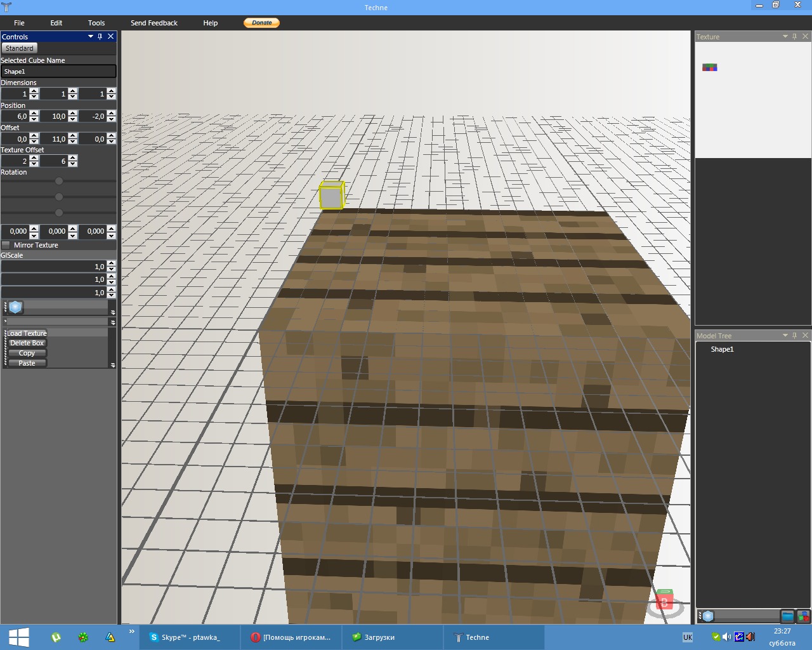The image size is (812, 650).
Task: Open Google Drive icon in taskbar
Action: click(x=110, y=637)
